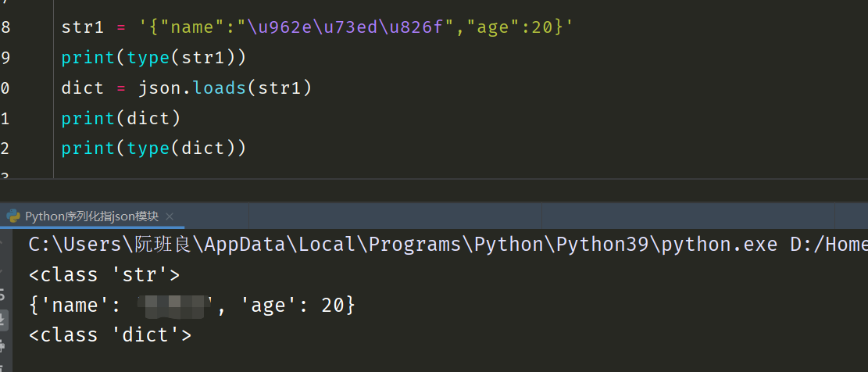868x372 pixels.
Task: Click the loads method call in the editor
Action: click(220, 88)
